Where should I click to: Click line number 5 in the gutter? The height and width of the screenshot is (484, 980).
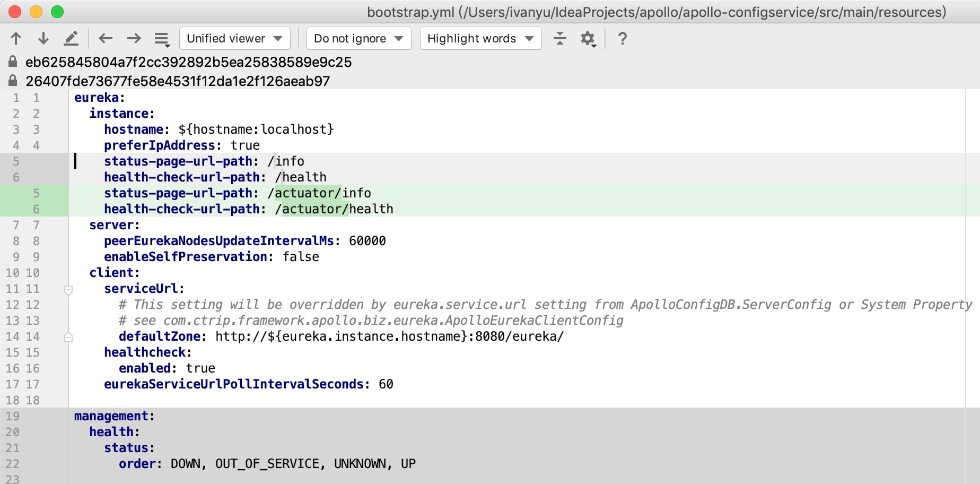[x=15, y=161]
